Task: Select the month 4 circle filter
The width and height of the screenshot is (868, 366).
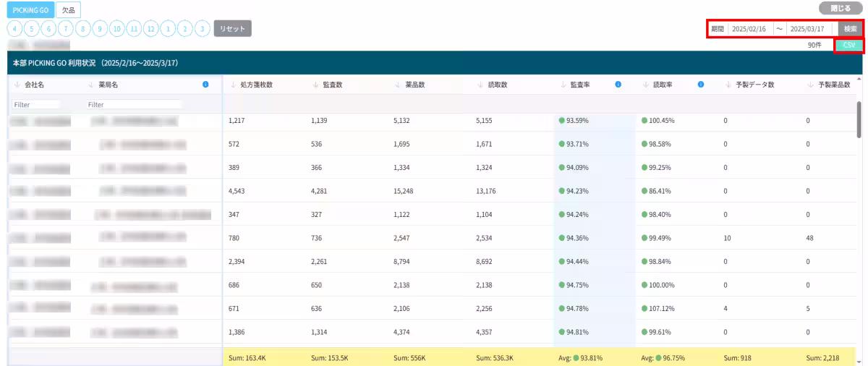Action: (14, 29)
